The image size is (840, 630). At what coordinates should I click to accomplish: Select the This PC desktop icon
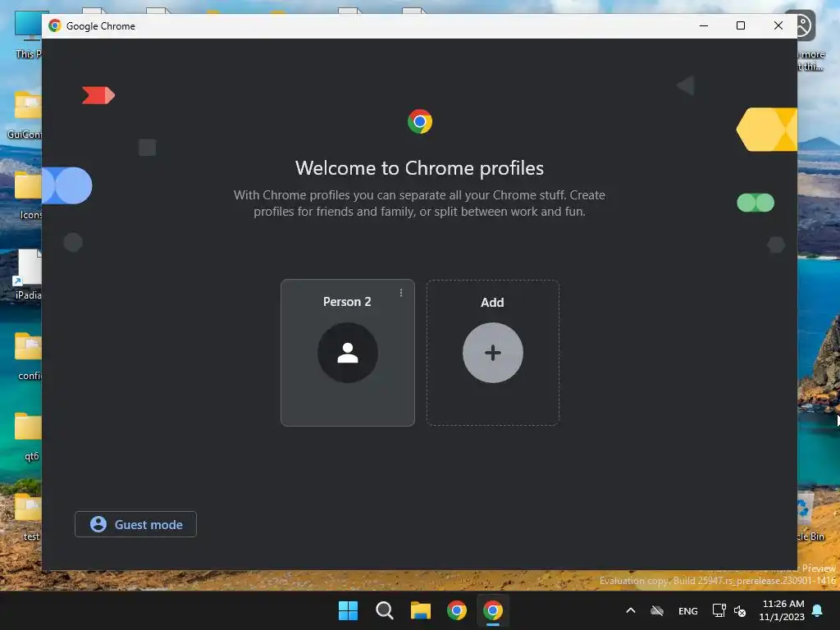coord(28,34)
